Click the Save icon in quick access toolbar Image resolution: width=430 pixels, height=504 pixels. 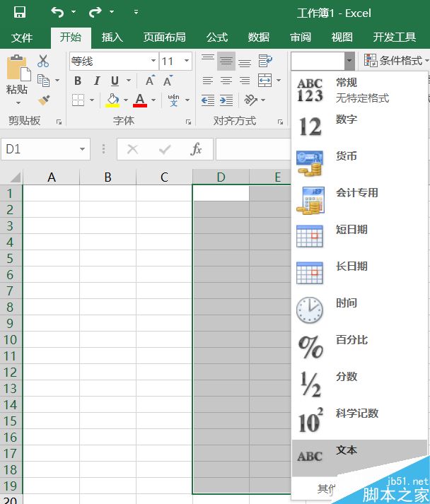(x=20, y=13)
